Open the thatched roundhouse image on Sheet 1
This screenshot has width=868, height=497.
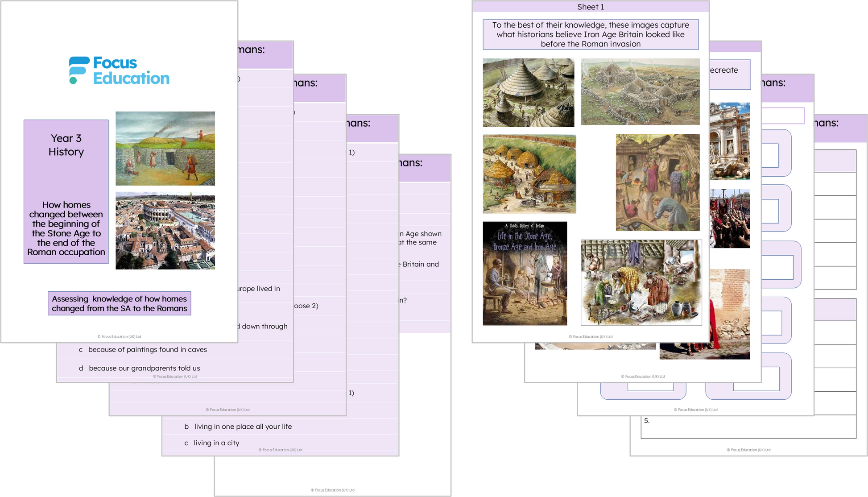point(529,93)
